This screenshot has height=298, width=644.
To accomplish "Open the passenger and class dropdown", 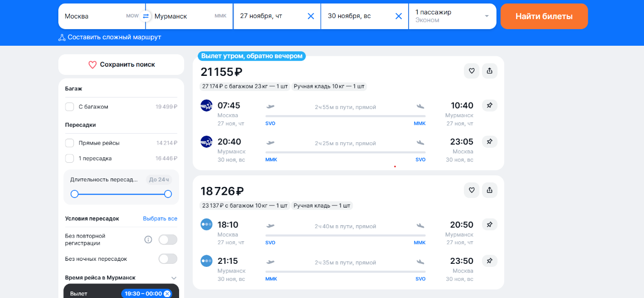I will pos(452,16).
